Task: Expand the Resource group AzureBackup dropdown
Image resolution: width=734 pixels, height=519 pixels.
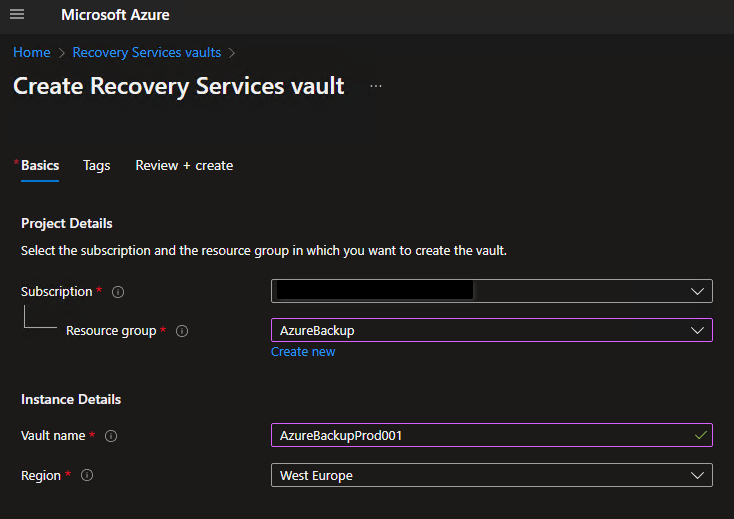Action: (x=492, y=330)
